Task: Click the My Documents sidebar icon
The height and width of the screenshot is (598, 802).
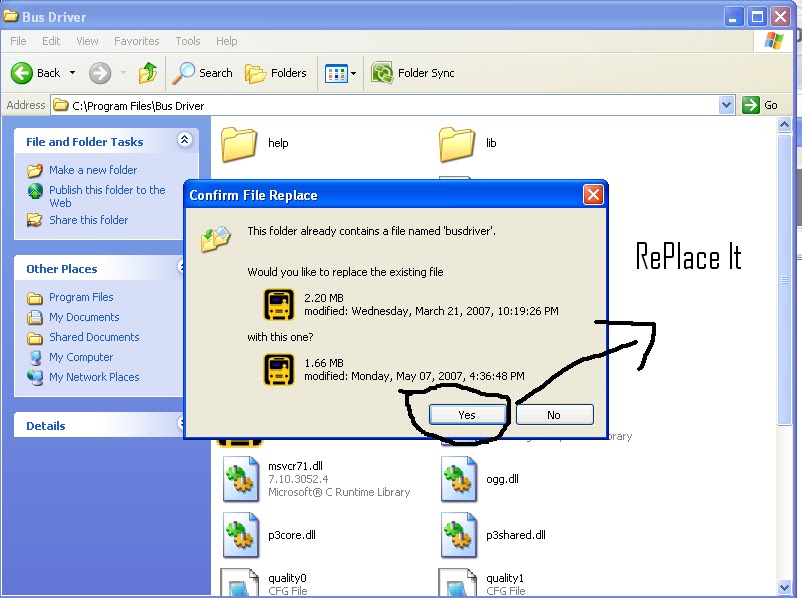Action: point(35,317)
